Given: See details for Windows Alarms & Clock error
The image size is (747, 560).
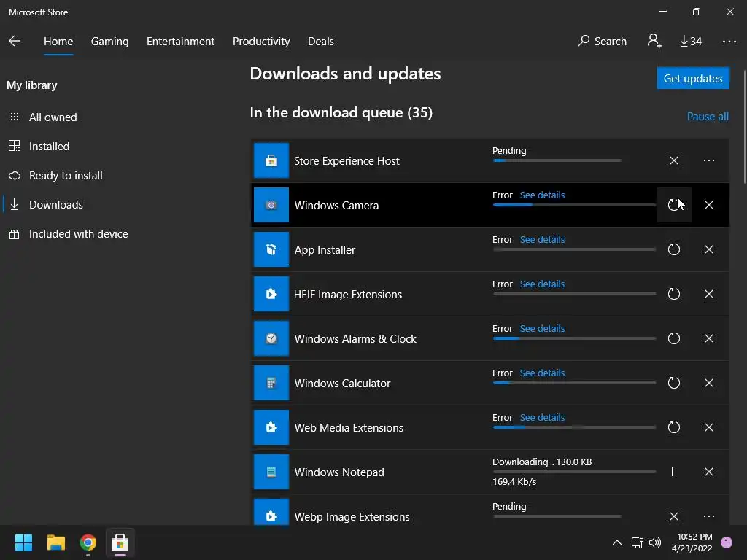Looking at the screenshot, I should (542, 329).
